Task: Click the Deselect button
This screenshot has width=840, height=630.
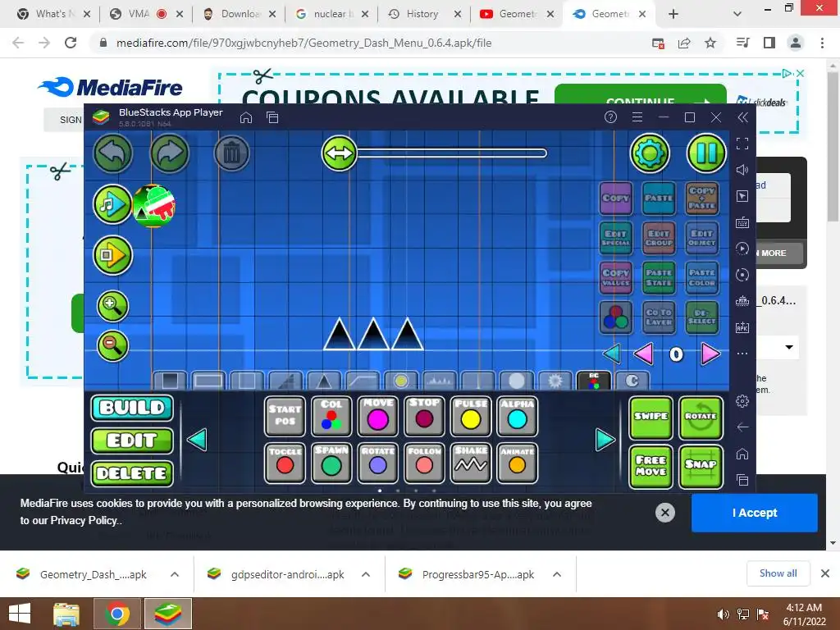Action: 702,317
